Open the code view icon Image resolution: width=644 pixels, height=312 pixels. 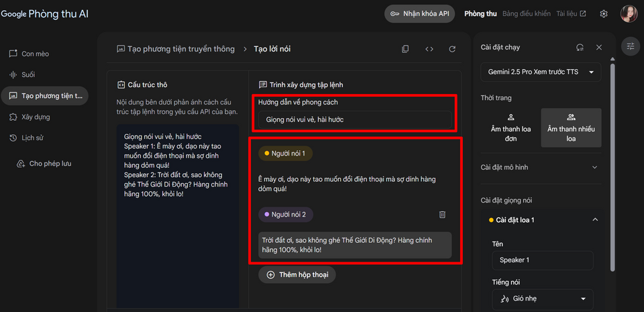429,49
